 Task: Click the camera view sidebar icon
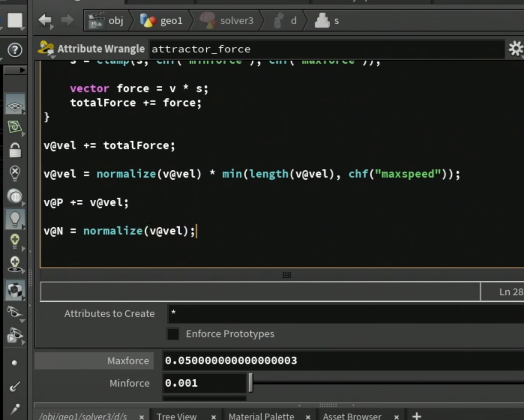click(x=15, y=312)
